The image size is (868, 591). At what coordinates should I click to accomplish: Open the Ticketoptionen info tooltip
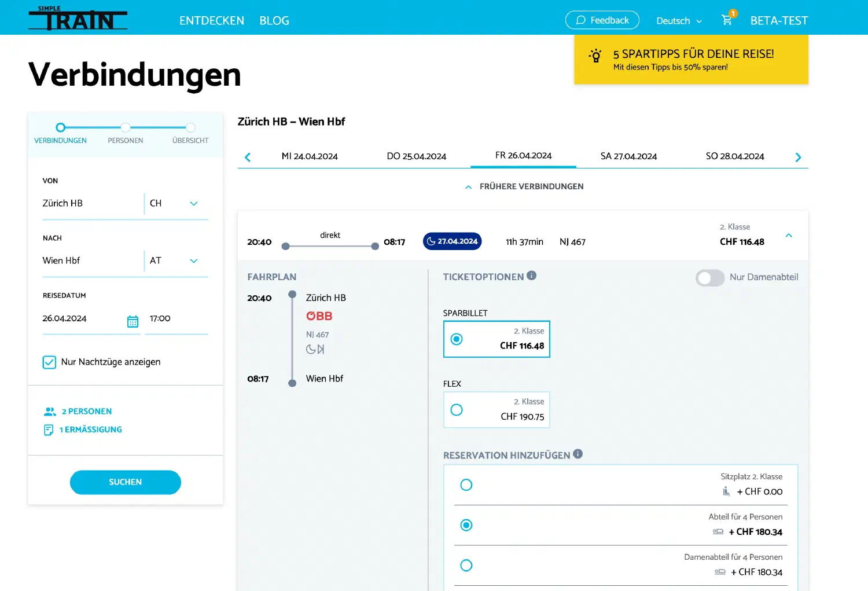pyautogui.click(x=531, y=276)
